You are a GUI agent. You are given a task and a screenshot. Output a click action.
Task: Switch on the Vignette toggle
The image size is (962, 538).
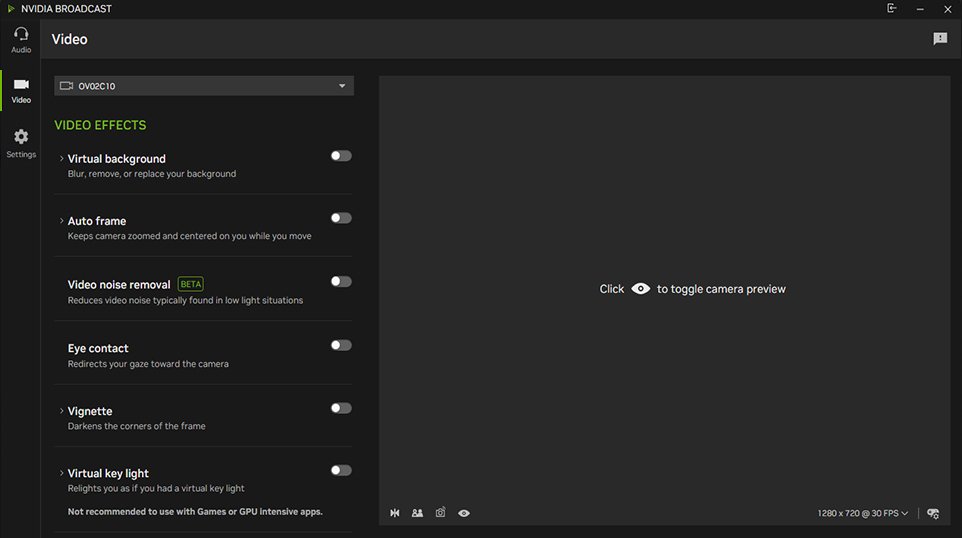point(341,408)
